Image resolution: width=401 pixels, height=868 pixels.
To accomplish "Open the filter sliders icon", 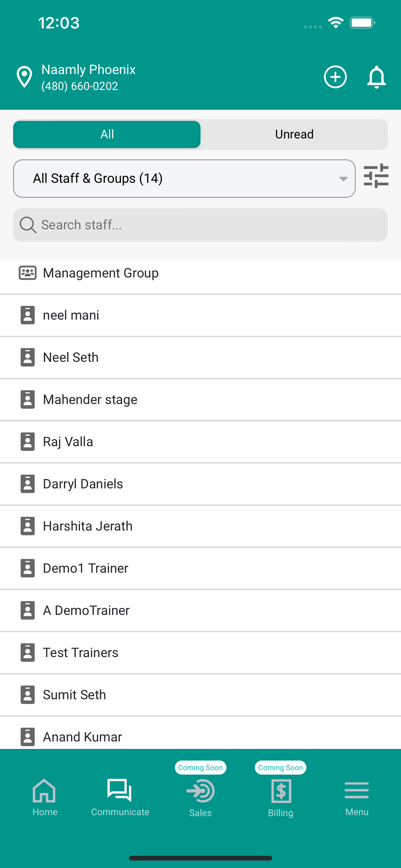I will pos(376,176).
